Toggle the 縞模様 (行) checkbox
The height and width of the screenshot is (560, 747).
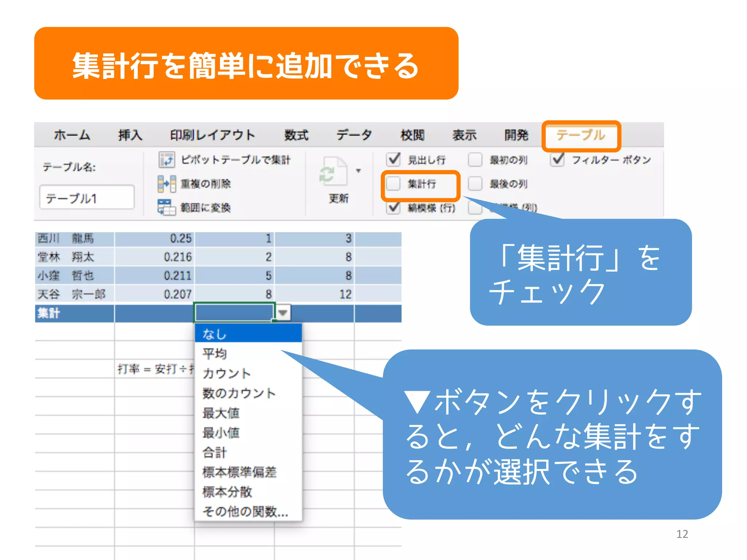coord(394,207)
